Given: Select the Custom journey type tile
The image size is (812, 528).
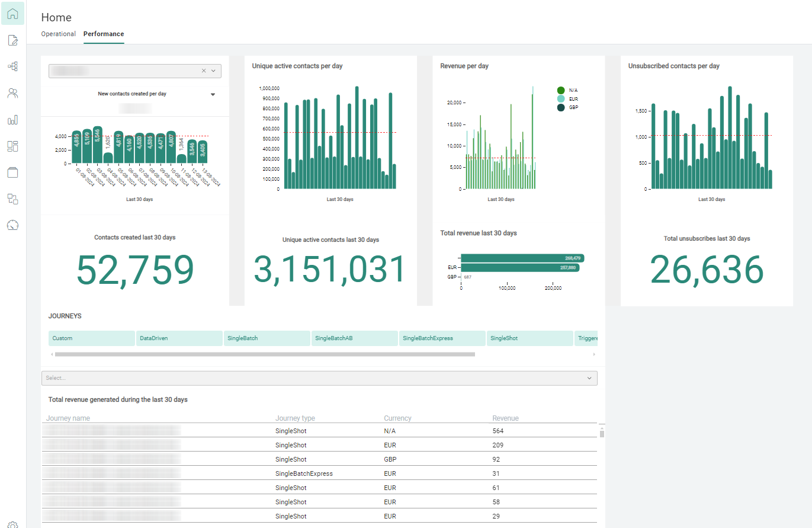Looking at the screenshot, I should click(91, 338).
